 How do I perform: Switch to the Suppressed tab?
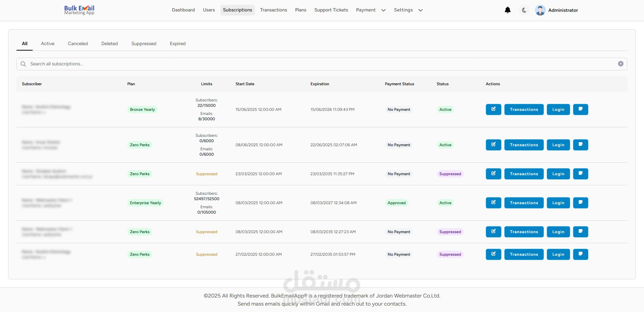tap(144, 44)
